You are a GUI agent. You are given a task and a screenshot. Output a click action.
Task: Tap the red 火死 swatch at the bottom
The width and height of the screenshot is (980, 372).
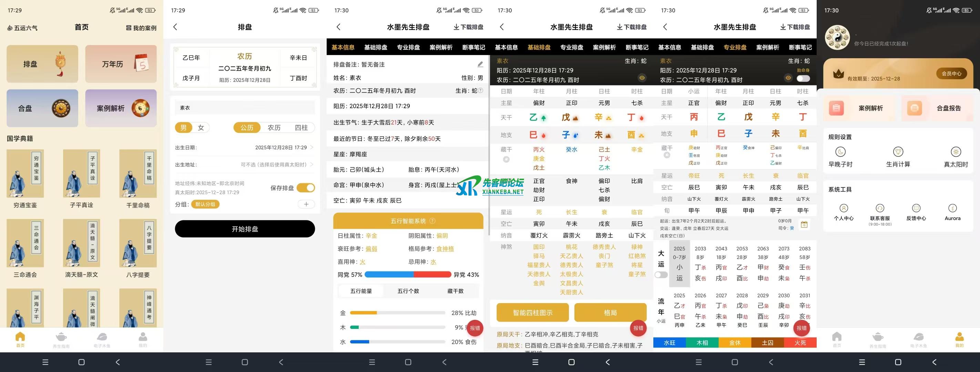click(x=801, y=343)
